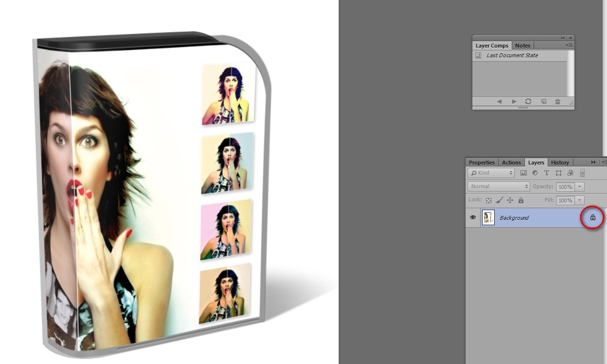Enable Lock transparent pixels

point(488,200)
